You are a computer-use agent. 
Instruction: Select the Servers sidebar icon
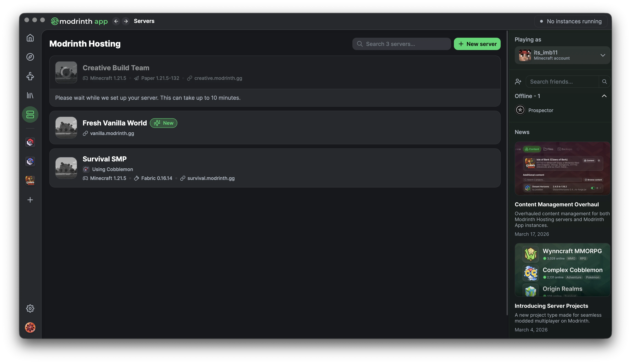(x=30, y=114)
